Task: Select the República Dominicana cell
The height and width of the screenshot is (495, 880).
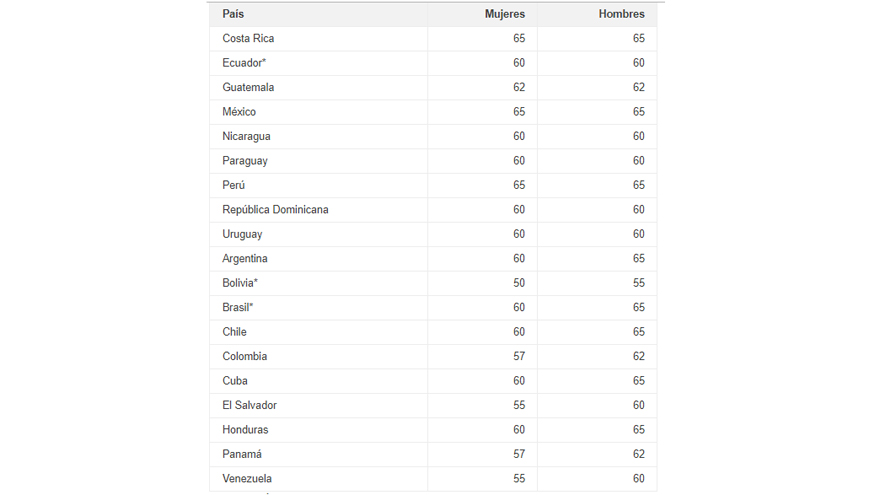Action: pyautogui.click(x=276, y=209)
